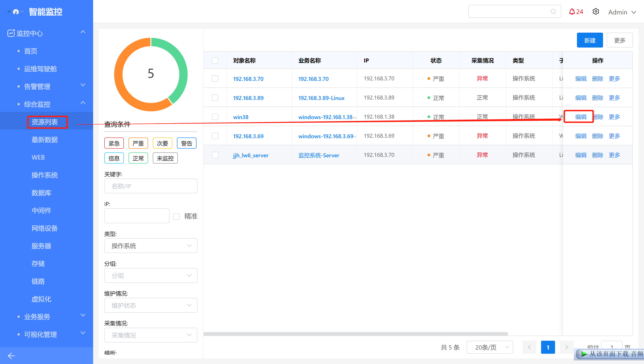Open the 维护状态 dropdown
The width and height of the screenshot is (644, 364).
point(151,305)
